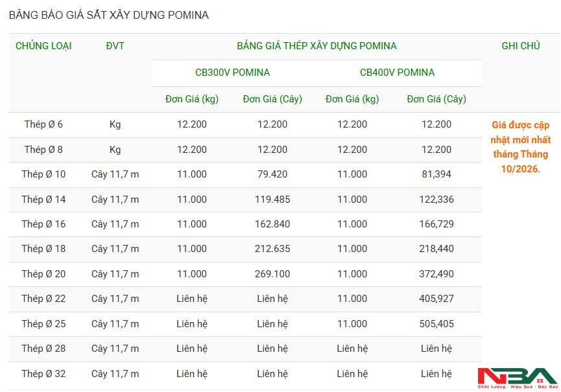Select 'Đơn Giá (Cây)' under CB300V POMINA

pos(272,99)
